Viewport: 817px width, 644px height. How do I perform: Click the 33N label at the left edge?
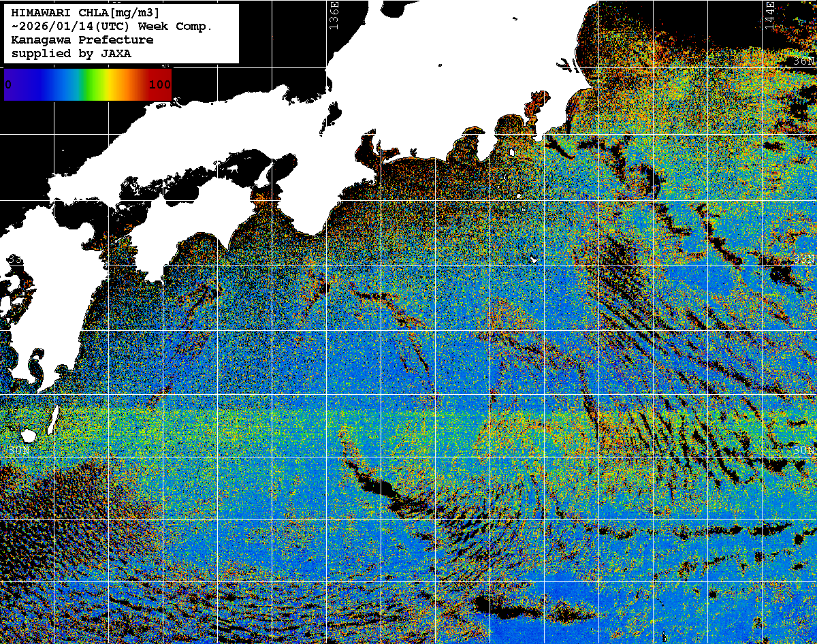[x=14, y=259]
